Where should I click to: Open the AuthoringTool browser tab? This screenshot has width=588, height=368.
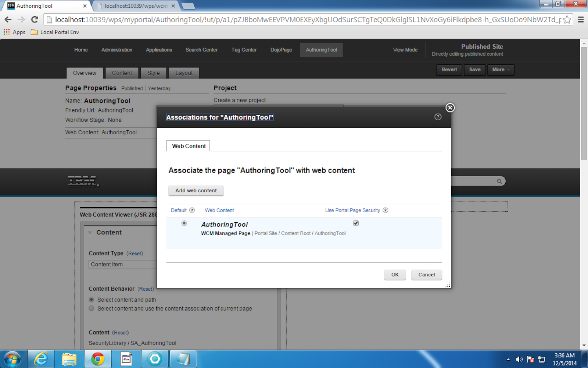[x=46, y=6]
